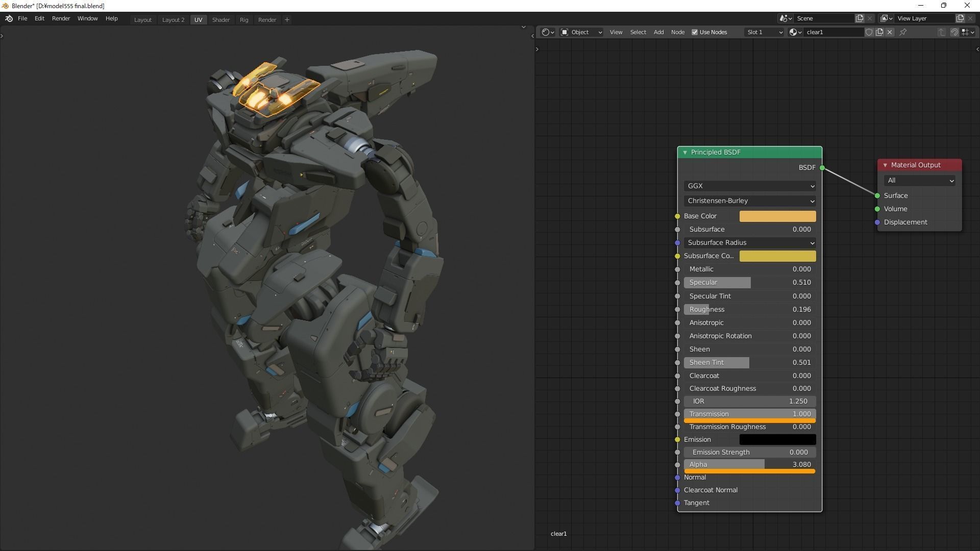Click the Specular slider

[x=749, y=283]
